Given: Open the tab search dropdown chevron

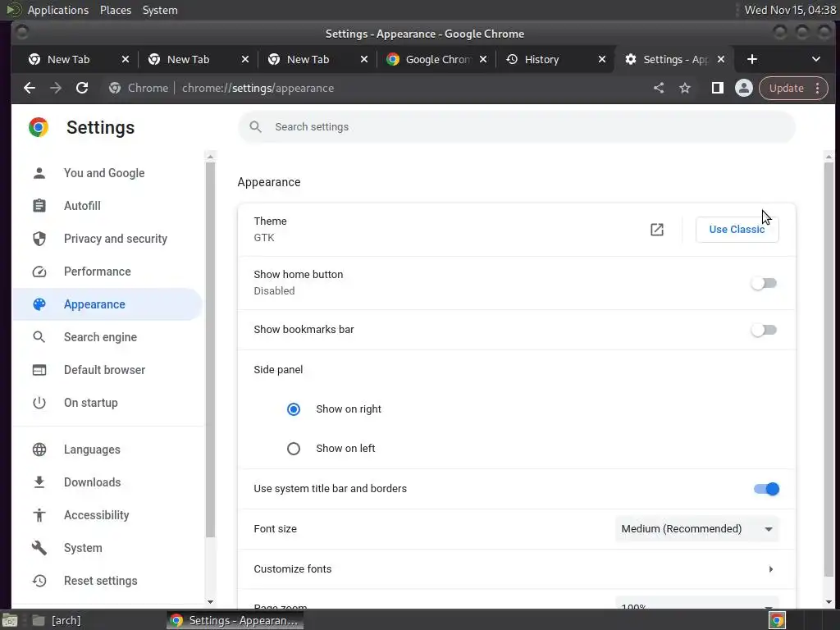Looking at the screenshot, I should click(x=816, y=59).
